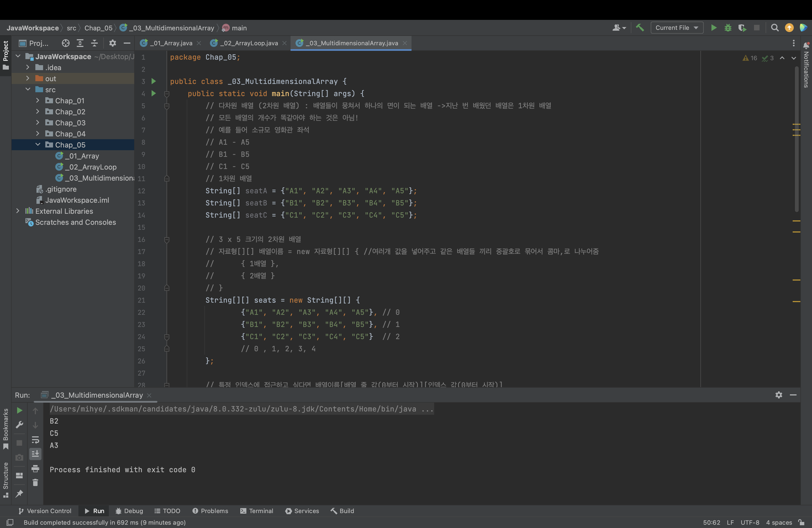Open editor tabs more options menu
Viewport: 812px width, 528px height.
793,43
